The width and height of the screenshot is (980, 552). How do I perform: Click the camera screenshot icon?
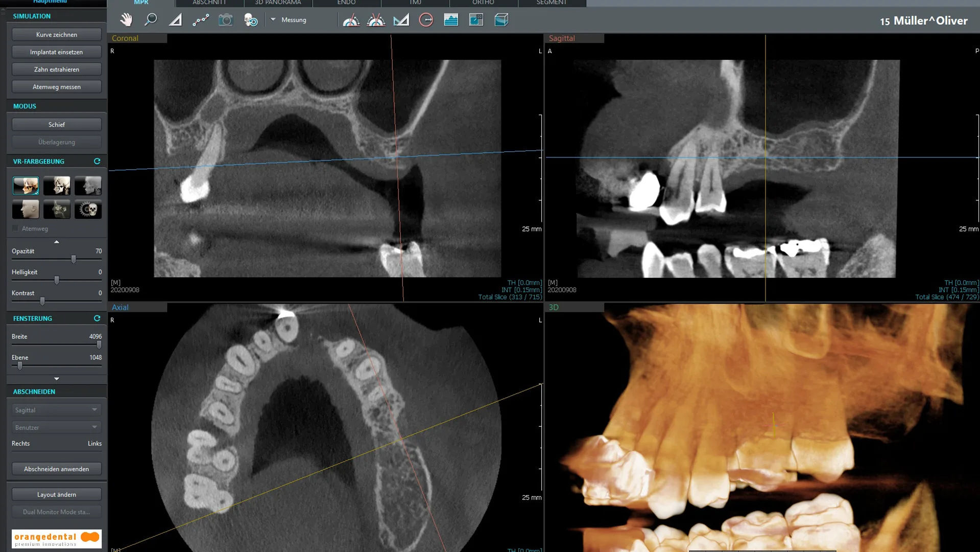[226, 20]
